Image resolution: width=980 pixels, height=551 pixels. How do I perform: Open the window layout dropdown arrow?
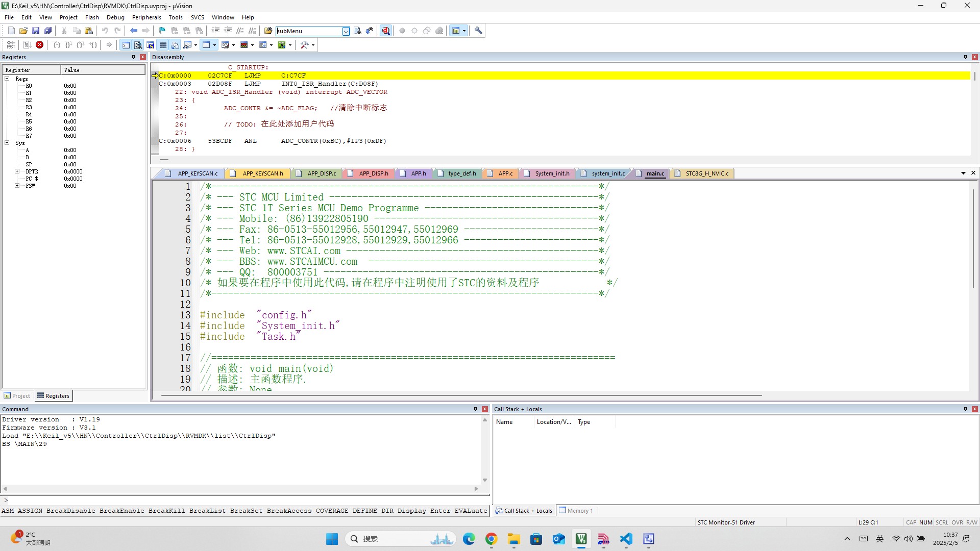(x=464, y=31)
